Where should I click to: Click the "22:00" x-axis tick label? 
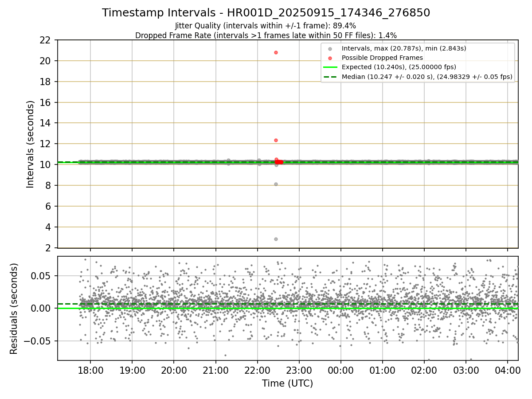(x=257, y=370)
